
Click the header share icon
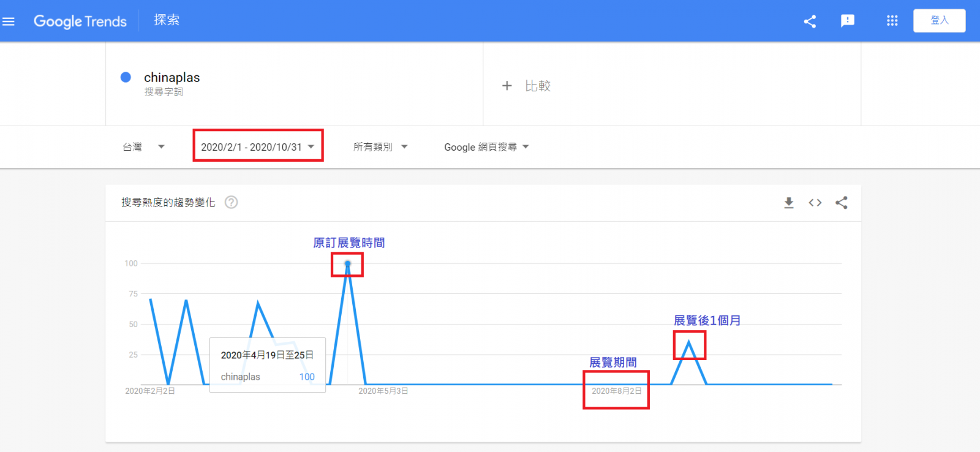tap(810, 21)
